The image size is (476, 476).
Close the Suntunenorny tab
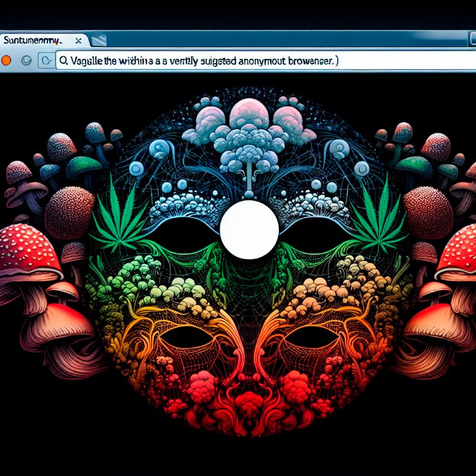point(78,40)
